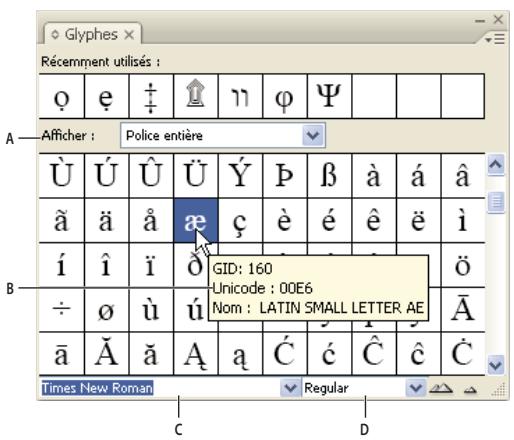Select the Þ thorn glyph cell
This screenshot has height=440, width=514.
285,176
